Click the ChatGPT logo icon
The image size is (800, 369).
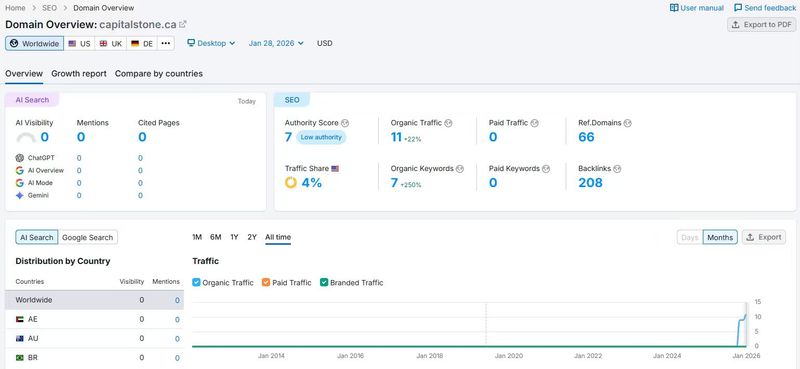pos(20,158)
